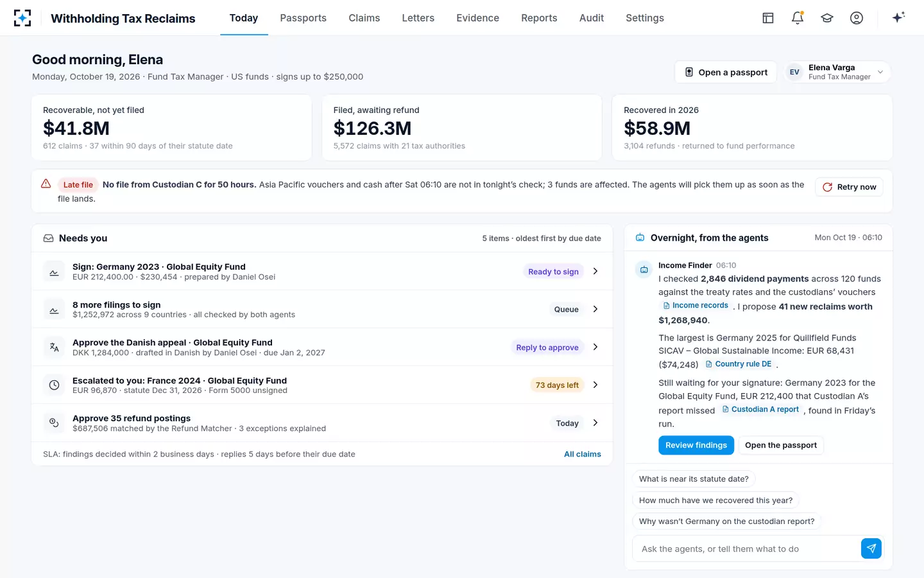Click the Withholding Tax Reclaims logo icon

pos(22,18)
